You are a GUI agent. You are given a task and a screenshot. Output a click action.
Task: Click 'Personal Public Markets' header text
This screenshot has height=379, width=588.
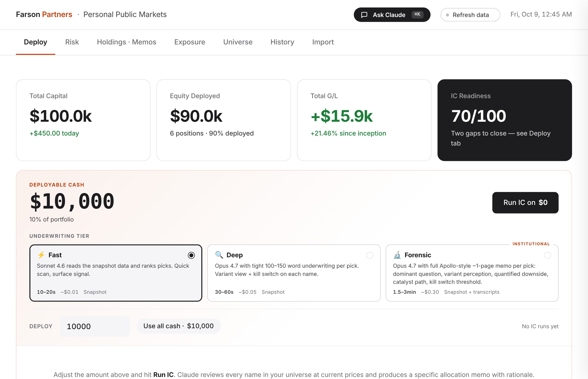[125, 15]
